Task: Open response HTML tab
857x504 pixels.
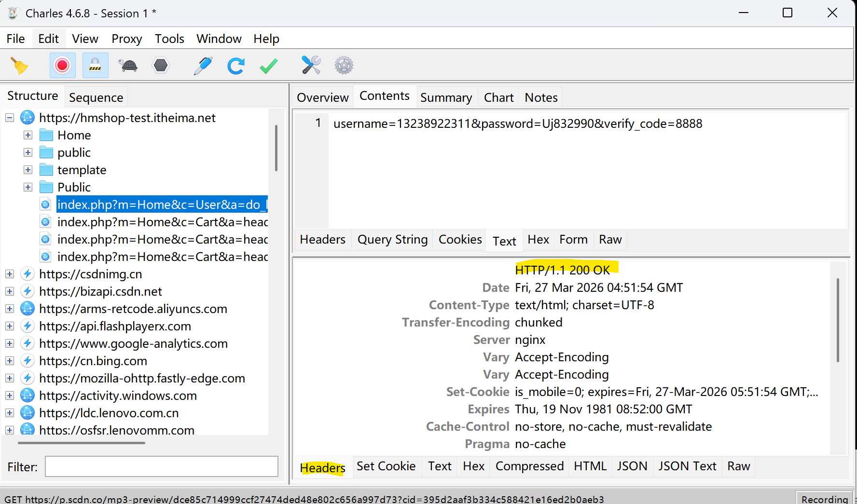Action: coord(590,466)
